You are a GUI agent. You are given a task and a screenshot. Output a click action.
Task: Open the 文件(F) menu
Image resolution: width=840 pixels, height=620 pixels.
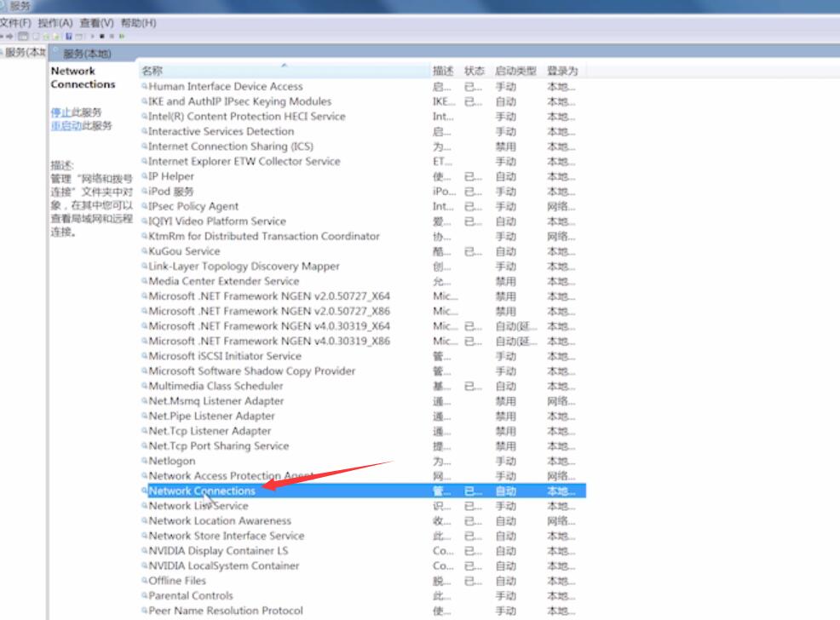(x=15, y=23)
